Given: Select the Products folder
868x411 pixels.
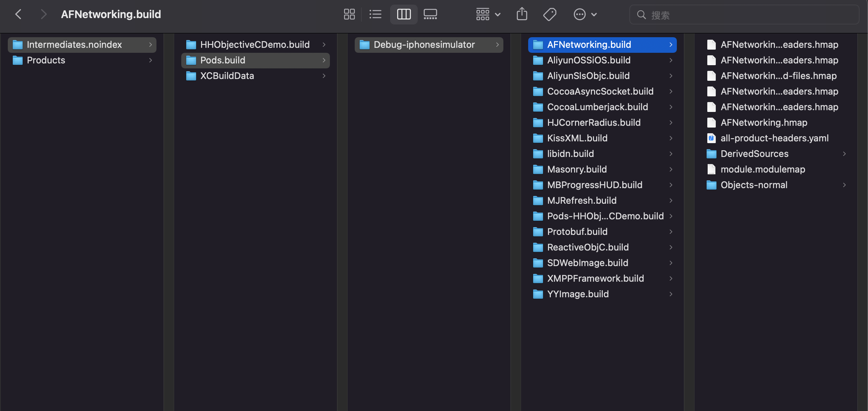Looking at the screenshot, I should point(82,60).
